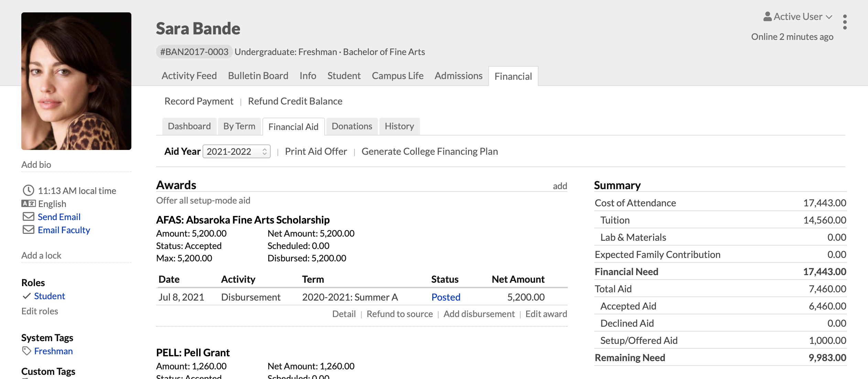Click the clock icon beside local time

coord(28,190)
